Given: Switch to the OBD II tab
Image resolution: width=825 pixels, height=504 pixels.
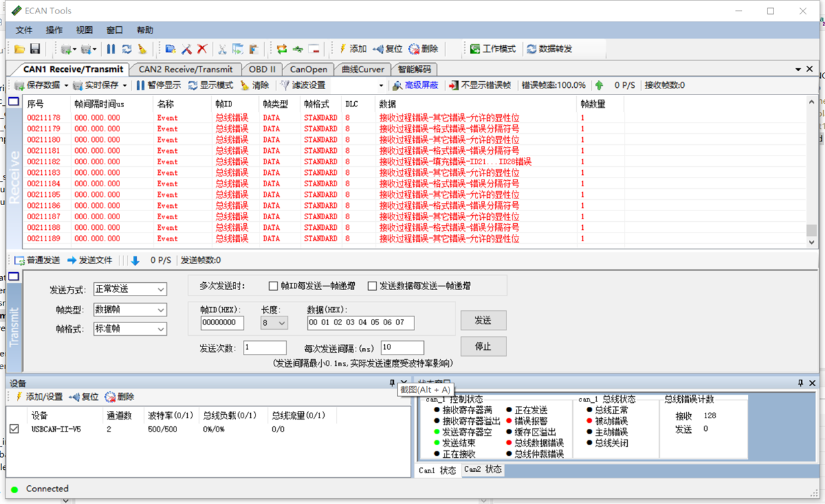Looking at the screenshot, I should 262,69.
